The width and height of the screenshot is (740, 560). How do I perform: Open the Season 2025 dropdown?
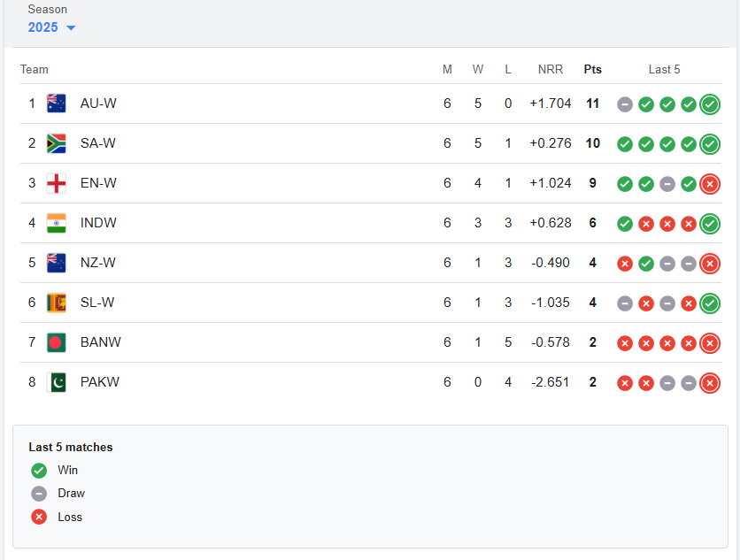52,27
